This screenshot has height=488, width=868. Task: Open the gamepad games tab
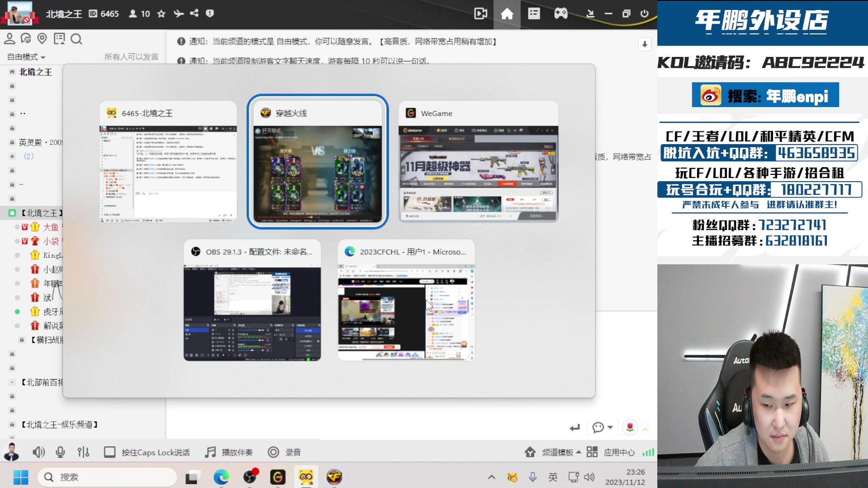(561, 14)
